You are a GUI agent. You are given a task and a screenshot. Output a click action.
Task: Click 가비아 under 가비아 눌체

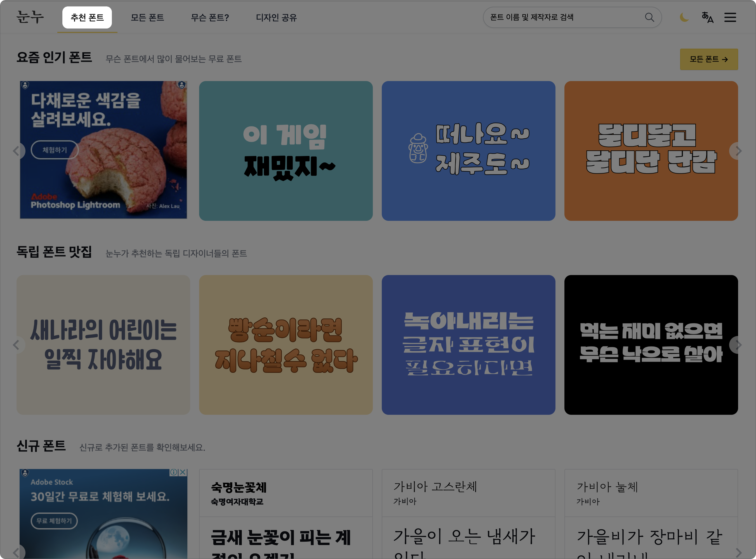(x=588, y=502)
